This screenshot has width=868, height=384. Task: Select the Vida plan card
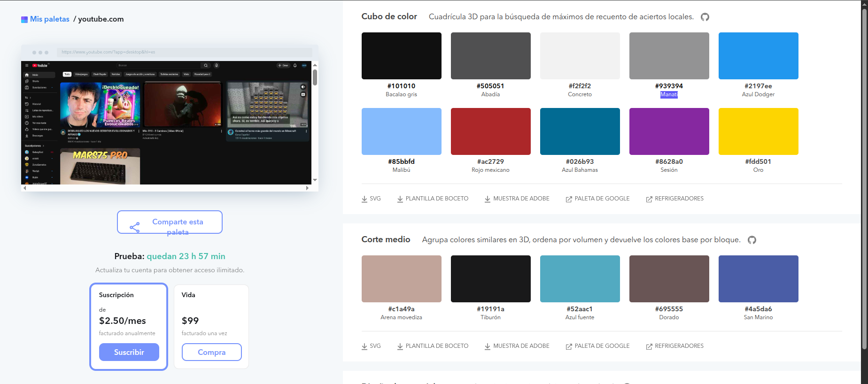(211, 327)
